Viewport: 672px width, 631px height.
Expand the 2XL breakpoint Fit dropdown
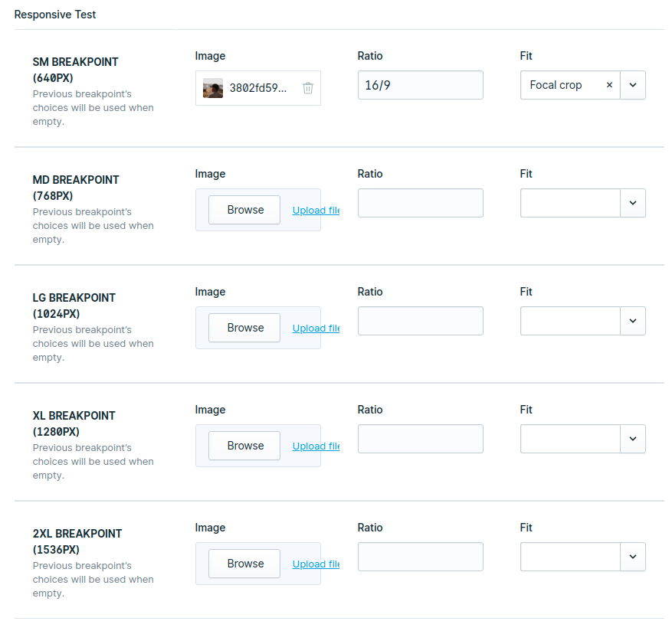(x=633, y=557)
